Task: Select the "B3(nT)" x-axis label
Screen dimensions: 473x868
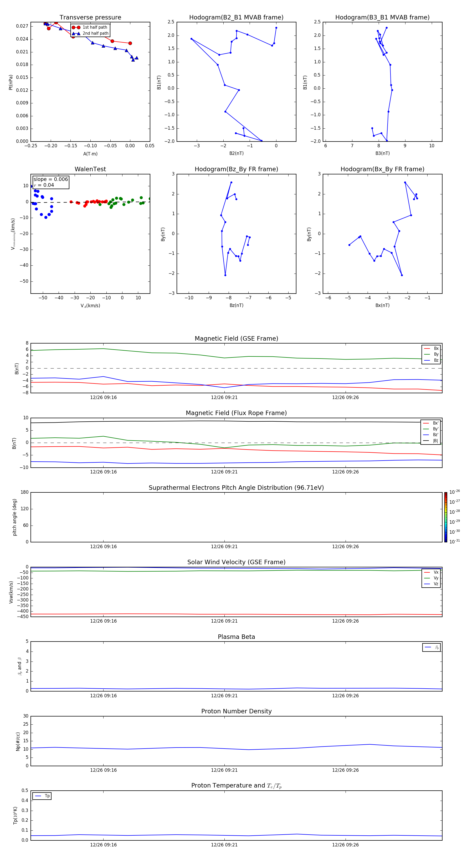Action: [x=382, y=154]
